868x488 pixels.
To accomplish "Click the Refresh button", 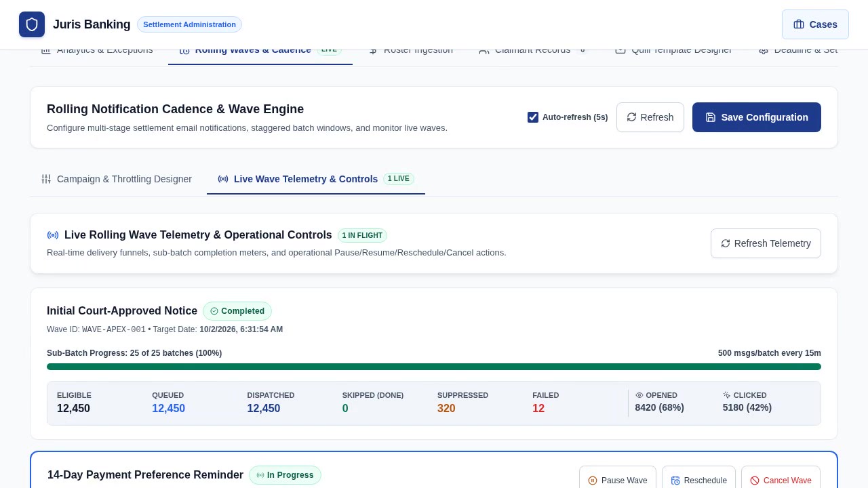I will [x=650, y=117].
